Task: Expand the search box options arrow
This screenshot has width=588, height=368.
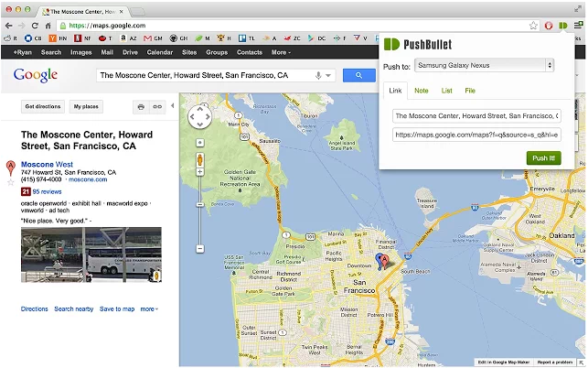Action: point(328,75)
